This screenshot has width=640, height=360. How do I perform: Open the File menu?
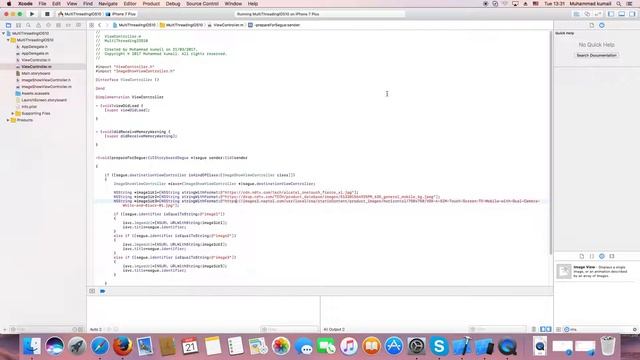click(42, 4)
